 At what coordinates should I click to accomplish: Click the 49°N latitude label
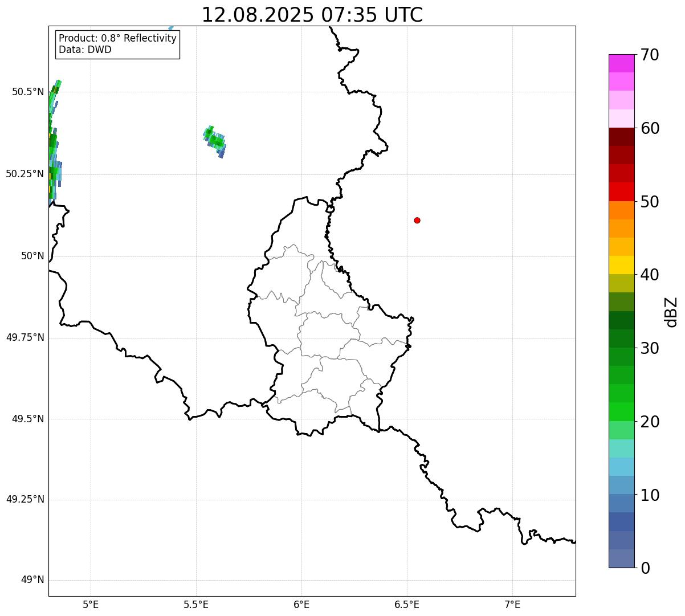click(x=32, y=580)
